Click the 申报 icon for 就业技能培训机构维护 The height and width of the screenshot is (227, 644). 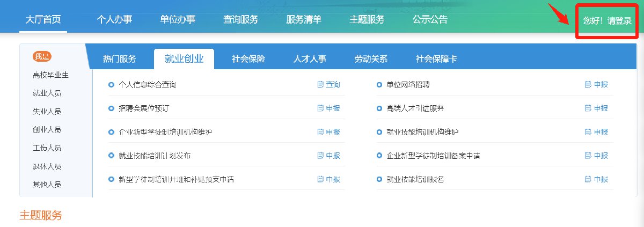[x=588, y=132]
